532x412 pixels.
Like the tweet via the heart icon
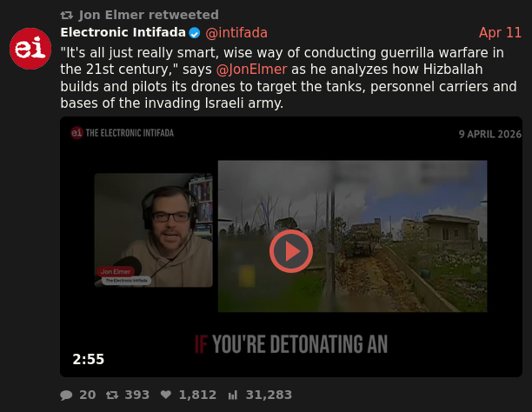tap(166, 395)
